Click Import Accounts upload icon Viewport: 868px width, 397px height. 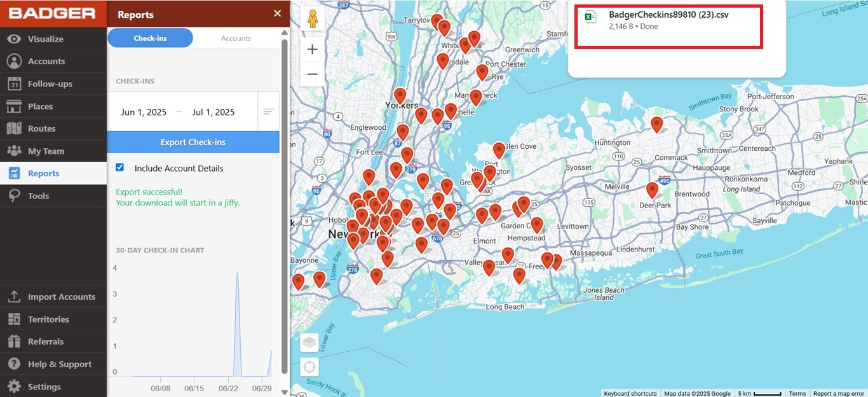[14, 296]
